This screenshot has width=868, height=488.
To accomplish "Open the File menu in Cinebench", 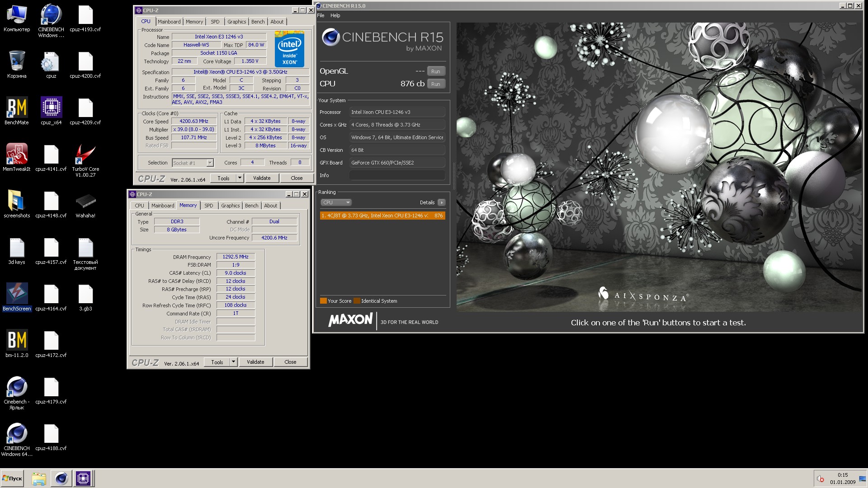I will click(x=321, y=15).
